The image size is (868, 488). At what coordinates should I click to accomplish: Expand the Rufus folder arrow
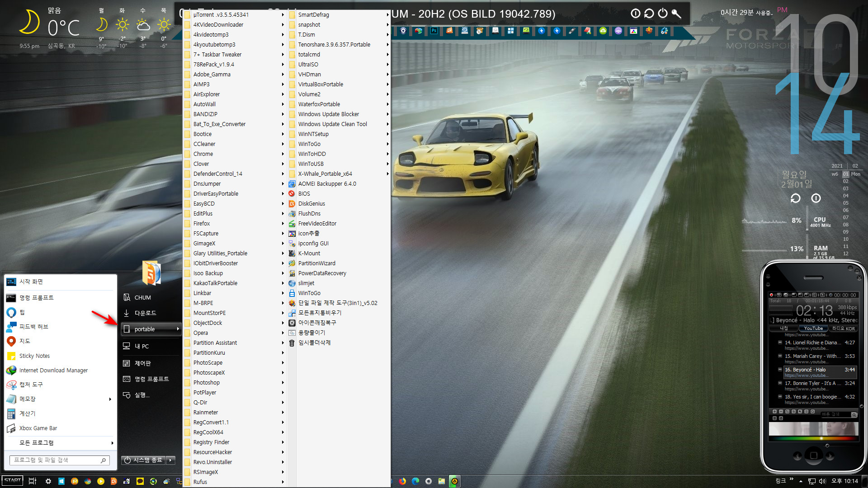(x=283, y=482)
